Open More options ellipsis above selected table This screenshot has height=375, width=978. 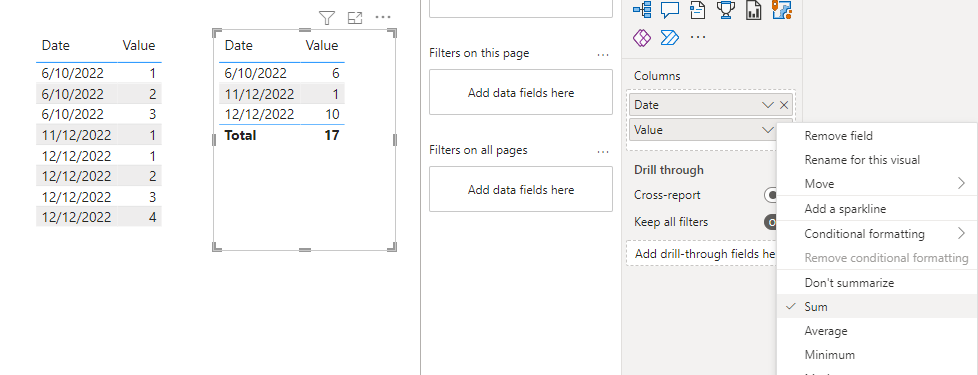(x=382, y=17)
